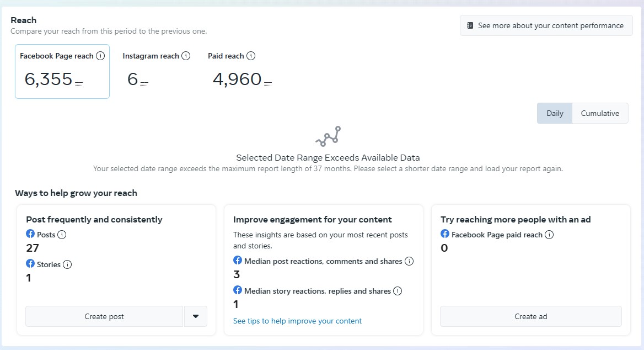The width and height of the screenshot is (644, 350).
Task: Select the Facebook Page reach metric card
Action: (62, 72)
